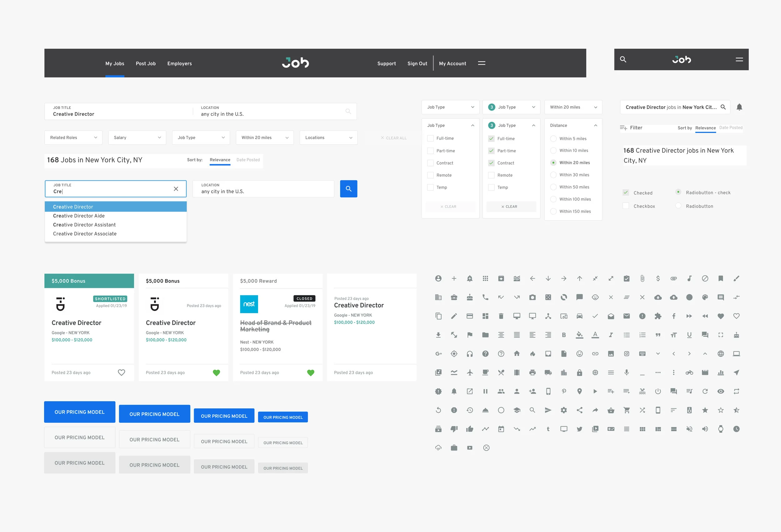Screen dimensions: 781x532
Task: Click the largest blue OUR PRICING MODEL button
Action: click(80, 412)
